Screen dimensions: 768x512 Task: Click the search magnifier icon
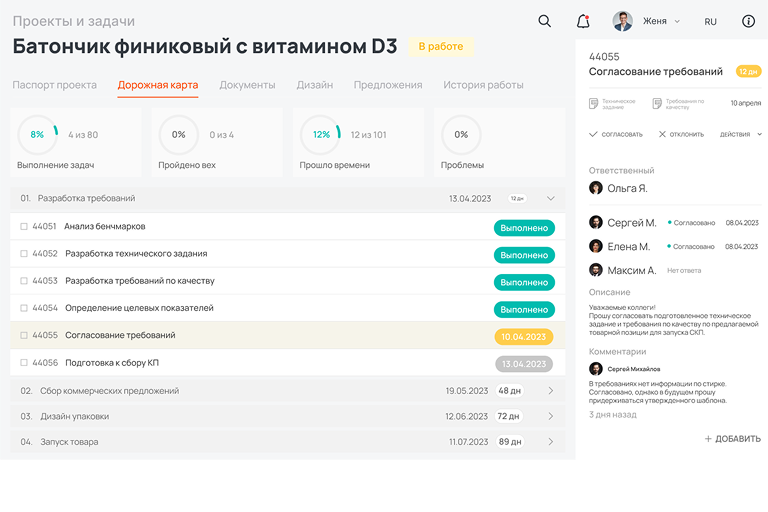(x=544, y=21)
